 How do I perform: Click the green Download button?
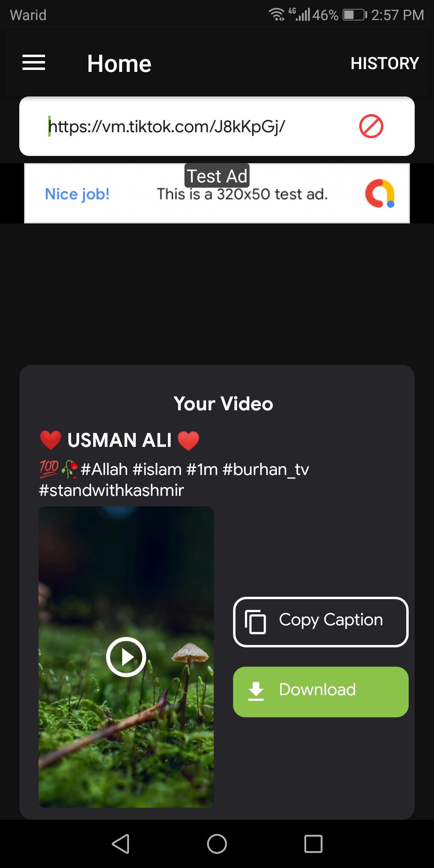coord(321,692)
